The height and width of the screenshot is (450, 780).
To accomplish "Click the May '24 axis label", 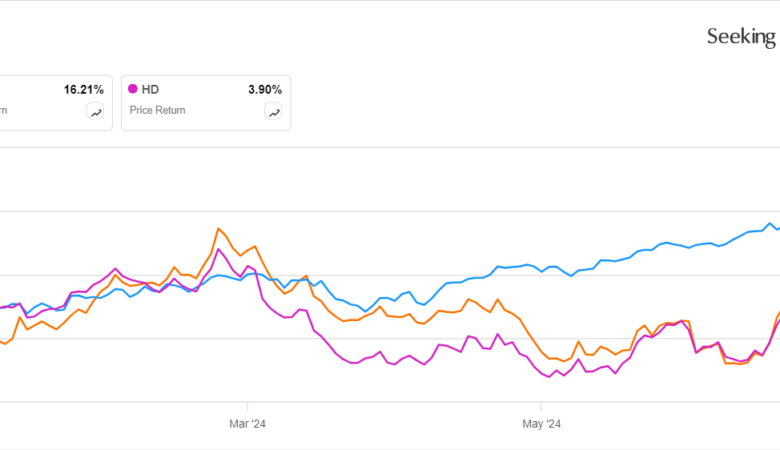I will tap(540, 423).
